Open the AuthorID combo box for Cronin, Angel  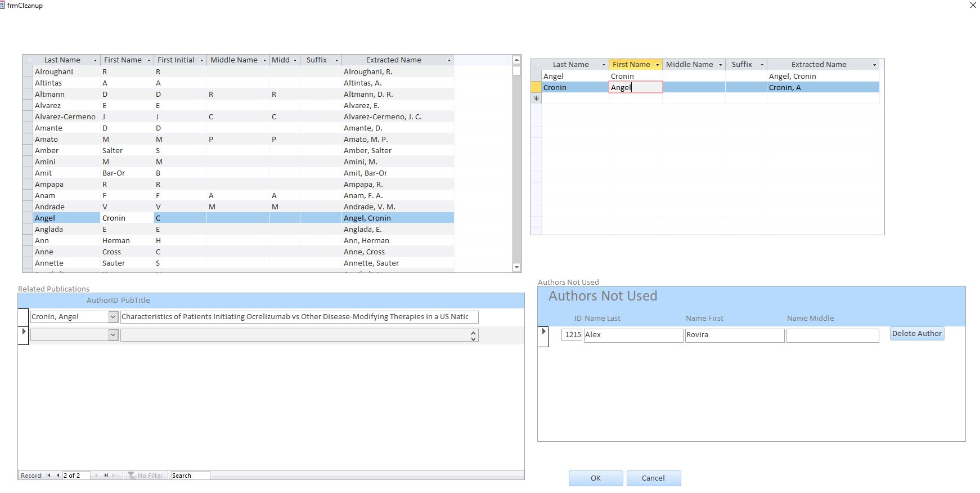click(x=113, y=317)
